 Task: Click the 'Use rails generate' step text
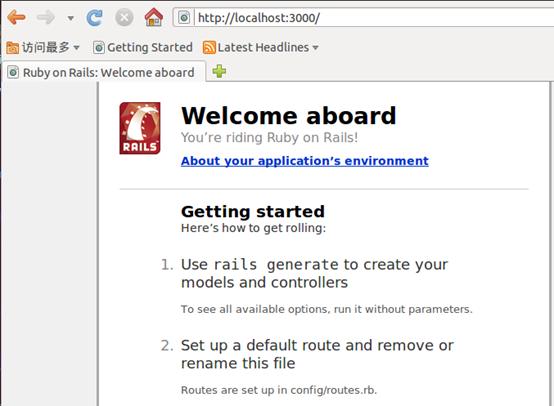314,273
